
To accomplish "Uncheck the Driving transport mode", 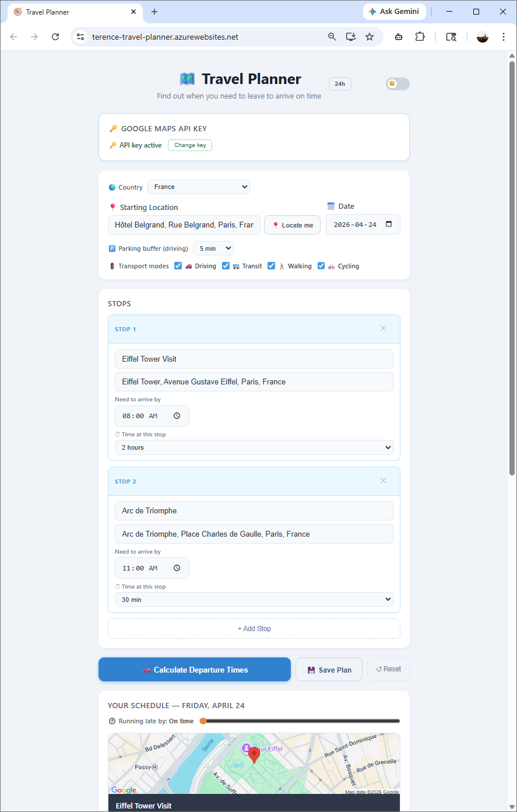I will (178, 266).
